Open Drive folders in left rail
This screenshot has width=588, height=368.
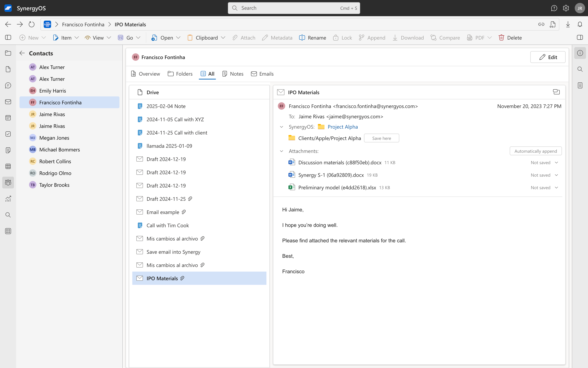coord(8,53)
